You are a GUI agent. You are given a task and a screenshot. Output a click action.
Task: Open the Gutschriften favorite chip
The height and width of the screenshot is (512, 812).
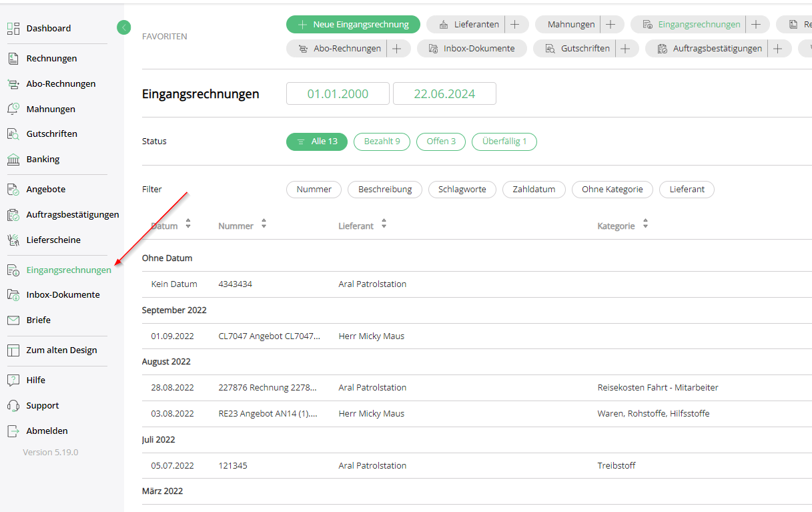tap(574, 48)
